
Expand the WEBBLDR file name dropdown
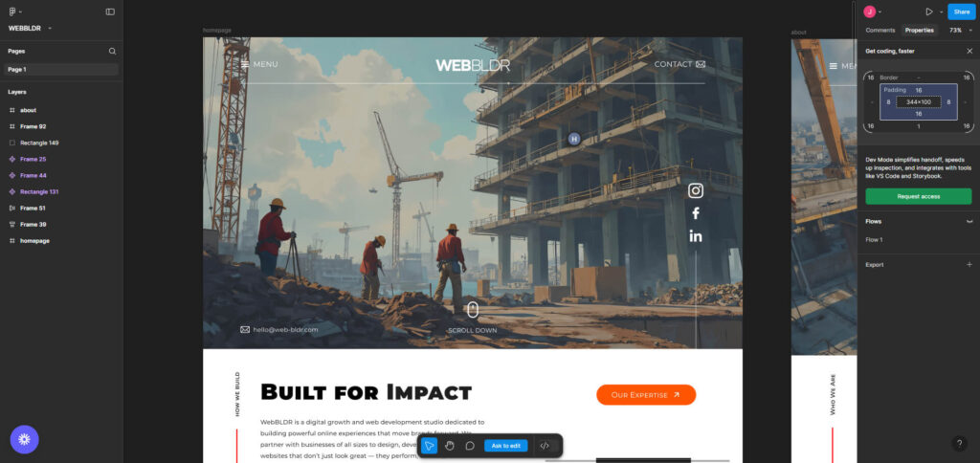(x=50, y=28)
